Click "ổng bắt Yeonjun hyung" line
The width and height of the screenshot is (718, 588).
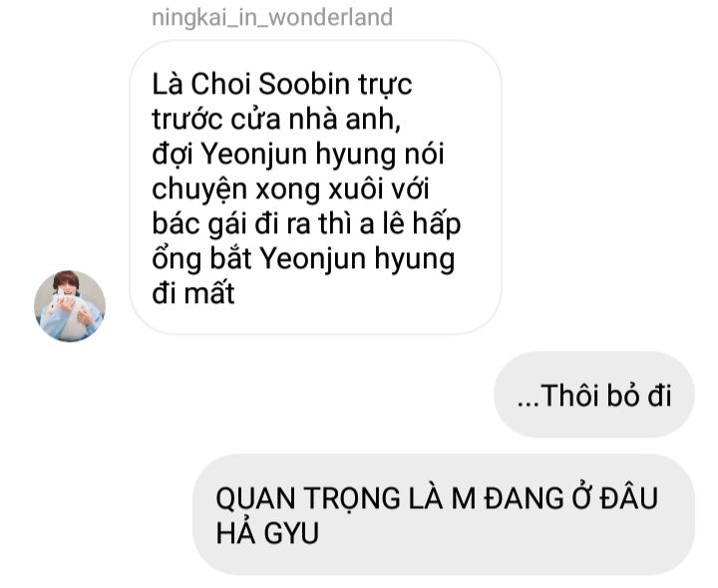(303, 259)
